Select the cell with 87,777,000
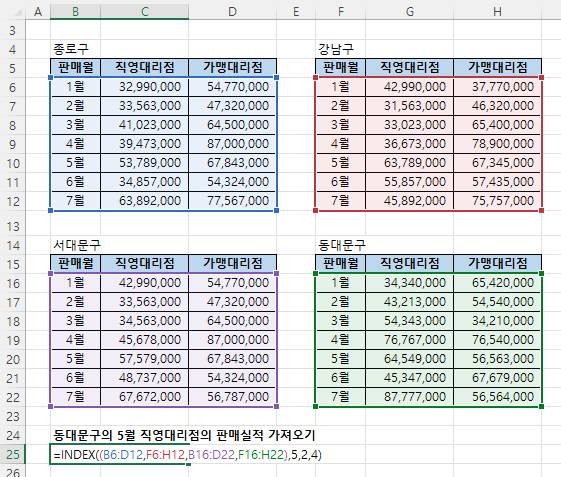The height and width of the screenshot is (477, 561). [x=410, y=397]
